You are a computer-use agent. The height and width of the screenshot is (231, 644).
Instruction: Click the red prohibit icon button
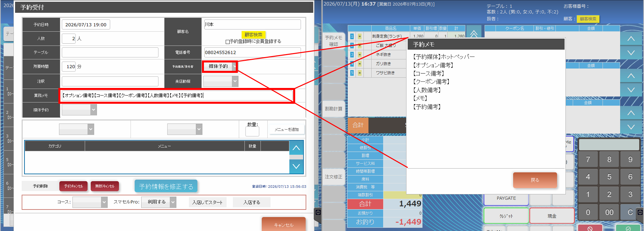(590, 228)
